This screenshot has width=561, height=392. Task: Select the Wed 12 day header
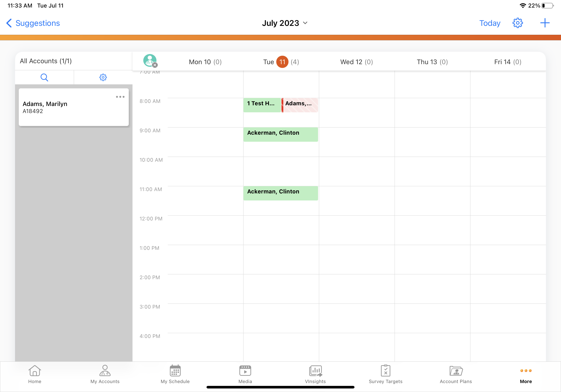(x=356, y=62)
